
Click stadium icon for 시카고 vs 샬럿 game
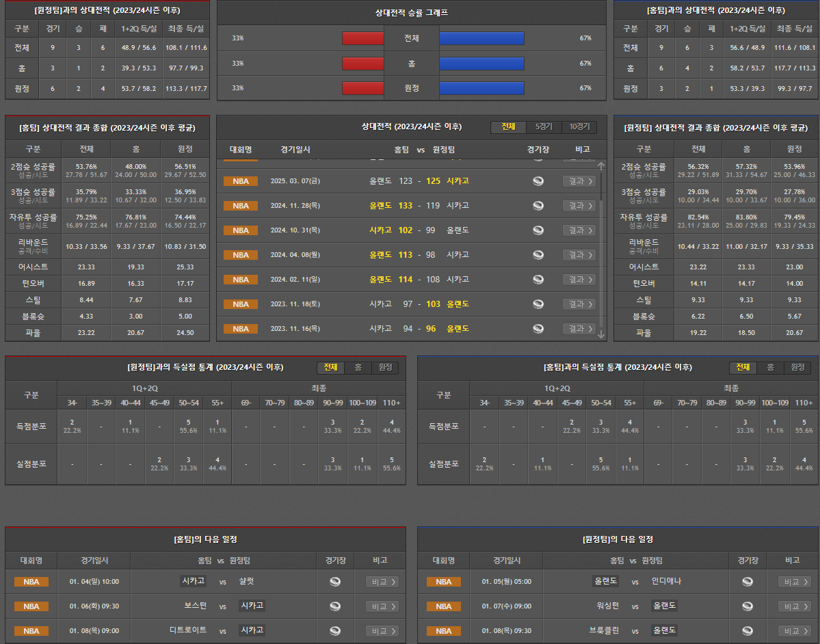point(335,582)
